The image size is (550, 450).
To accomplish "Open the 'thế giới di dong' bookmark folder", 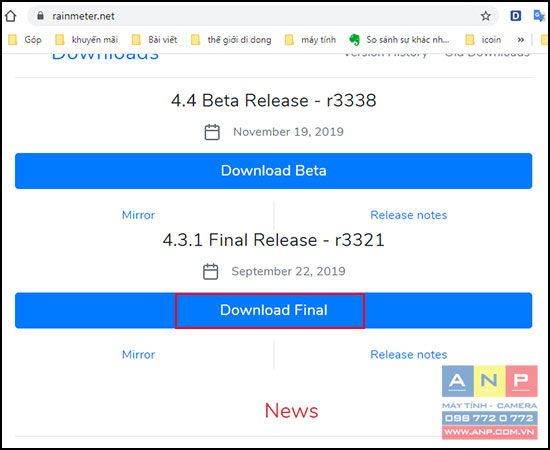I will 231,40.
